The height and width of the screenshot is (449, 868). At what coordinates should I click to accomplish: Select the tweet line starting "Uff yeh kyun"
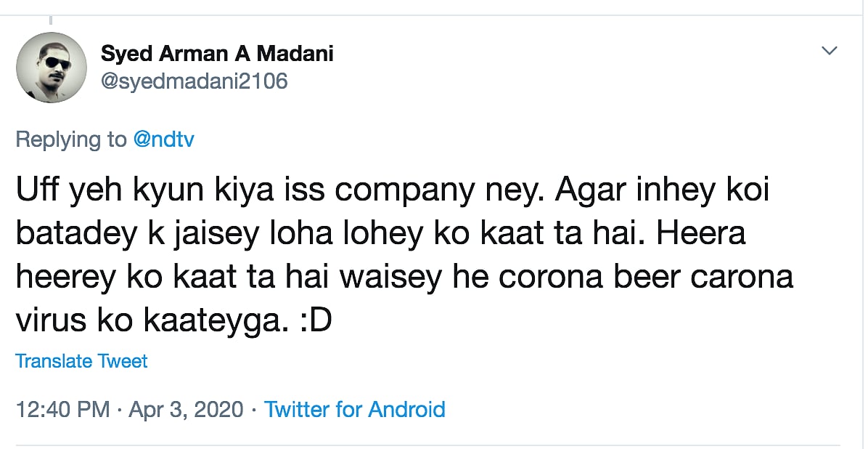click(392, 192)
